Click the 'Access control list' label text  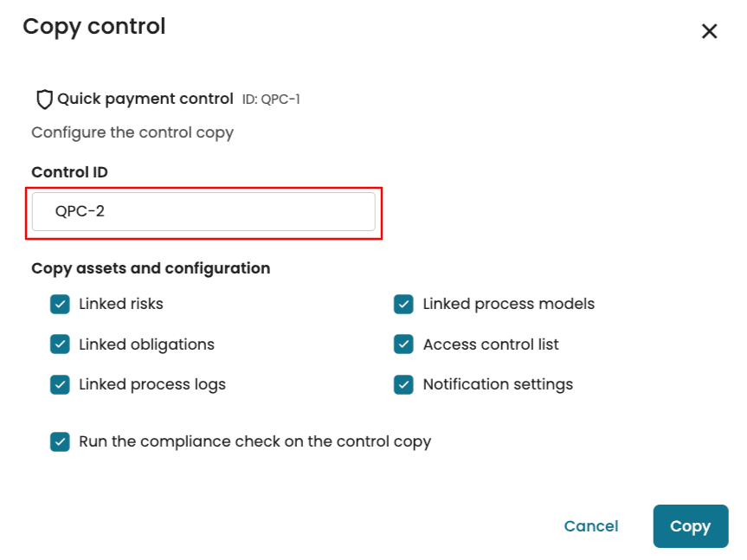[491, 344]
